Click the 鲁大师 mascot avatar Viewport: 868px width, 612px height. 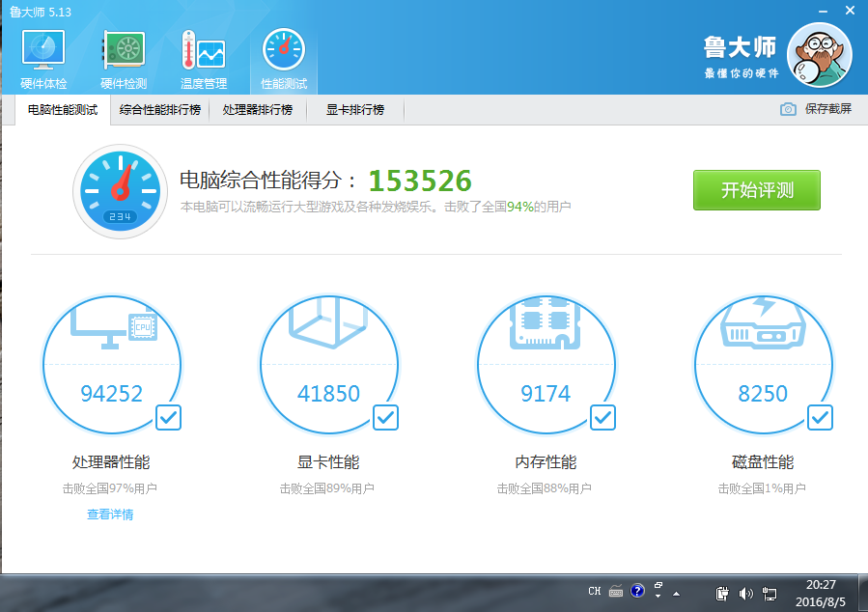point(820,55)
